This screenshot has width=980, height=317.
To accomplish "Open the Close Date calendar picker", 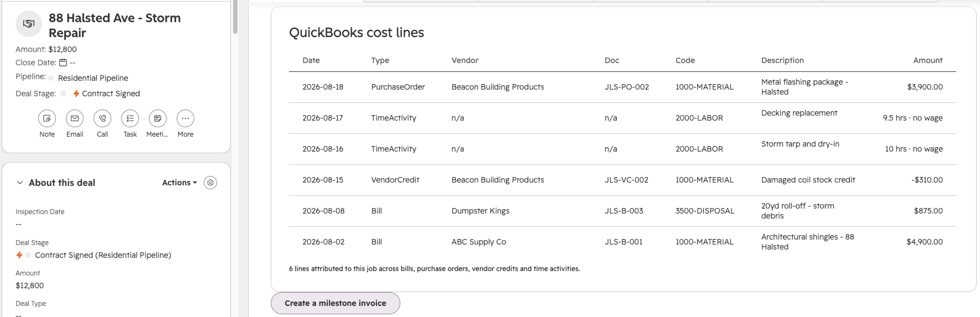I will pyautogui.click(x=63, y=63).
